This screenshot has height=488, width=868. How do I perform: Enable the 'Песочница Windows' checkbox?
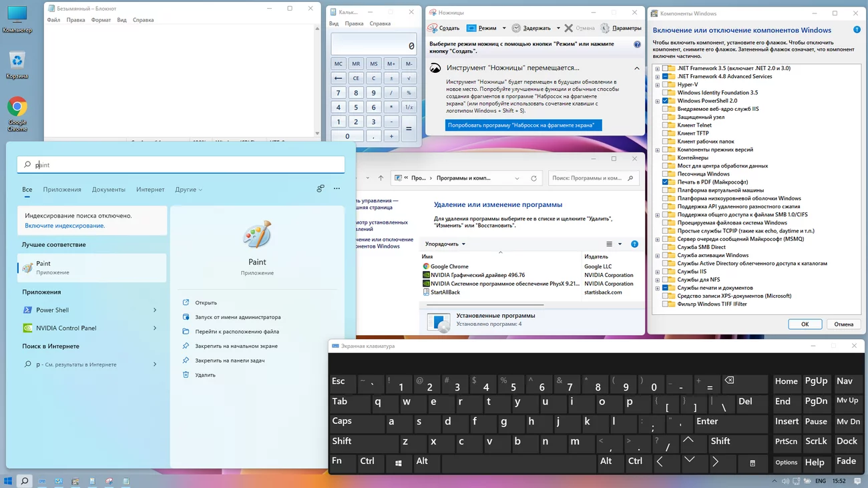pyautogui.click(x=666, y=174)
